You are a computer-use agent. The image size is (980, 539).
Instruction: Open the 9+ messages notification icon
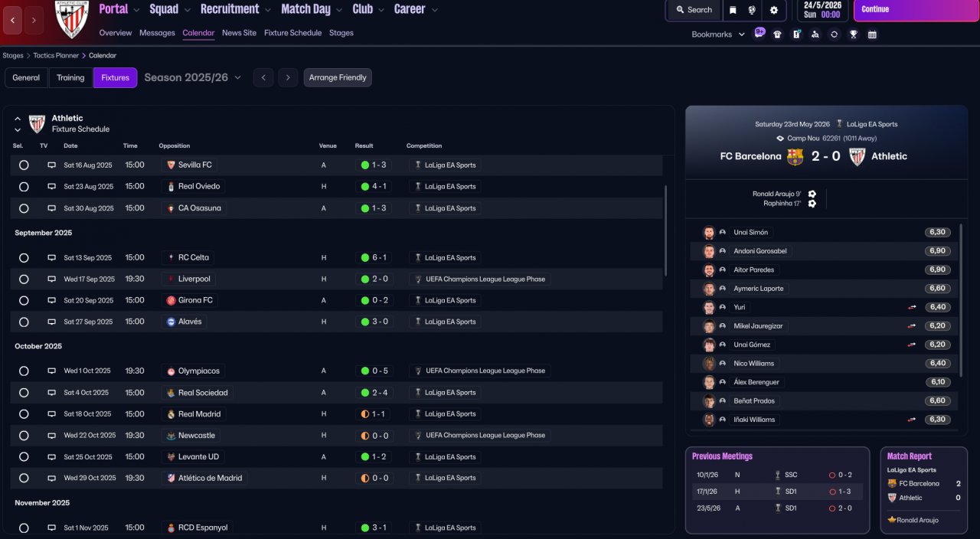tap(759, 33)
